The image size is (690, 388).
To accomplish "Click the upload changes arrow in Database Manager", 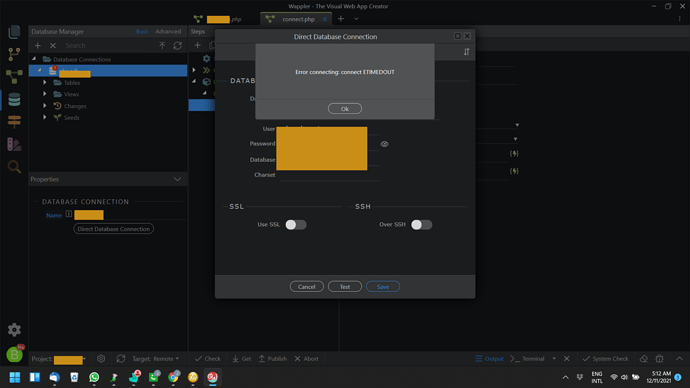I will tap(162, 45).
